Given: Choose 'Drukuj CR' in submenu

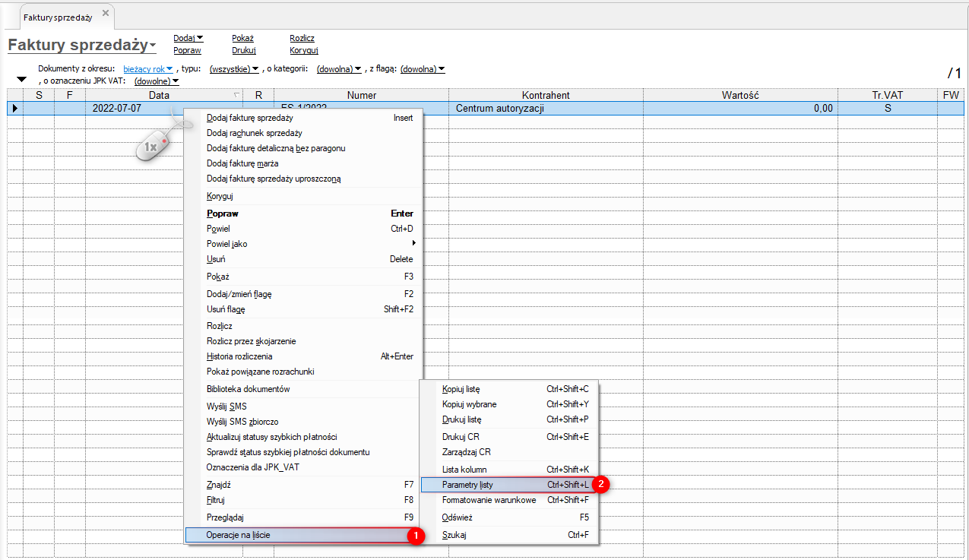Looking at the screenshot, I should tap(509, 437).
